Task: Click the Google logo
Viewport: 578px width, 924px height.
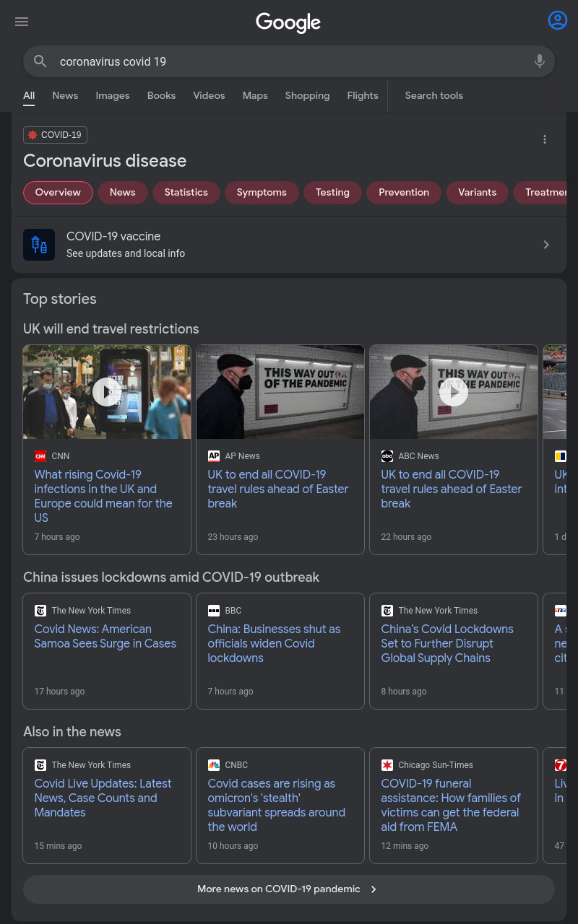Action: (x=288, y=23)
